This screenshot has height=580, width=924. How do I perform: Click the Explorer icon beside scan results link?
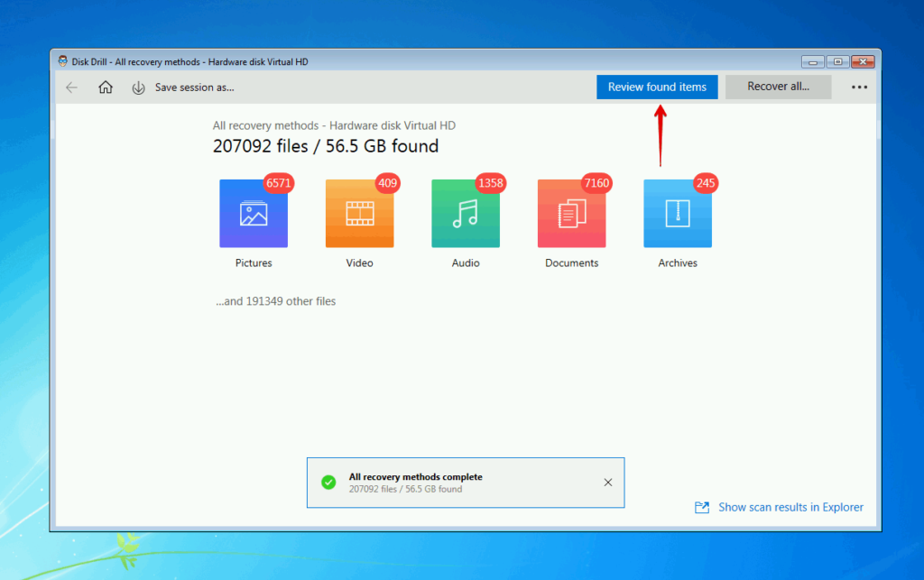coord(701,507)
